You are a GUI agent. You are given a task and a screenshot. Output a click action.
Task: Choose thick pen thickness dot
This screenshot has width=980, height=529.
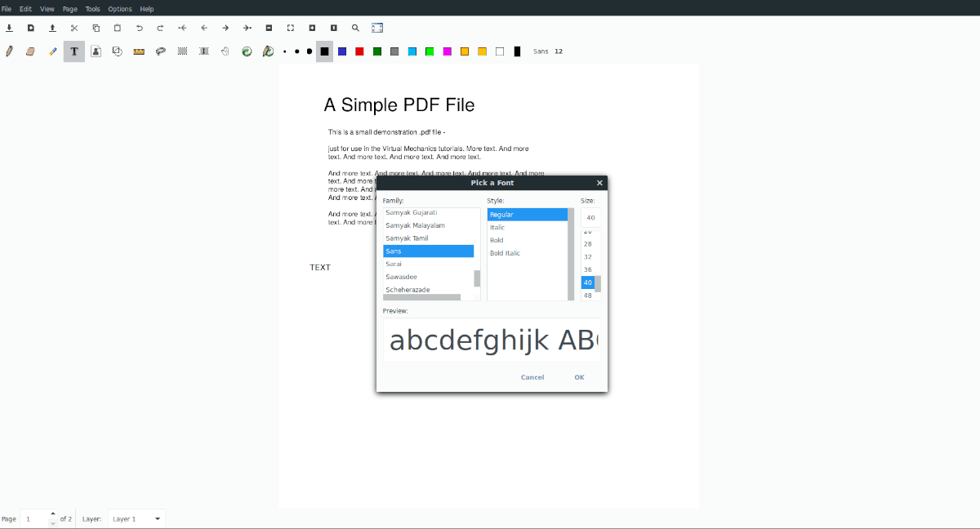(310, 51)
